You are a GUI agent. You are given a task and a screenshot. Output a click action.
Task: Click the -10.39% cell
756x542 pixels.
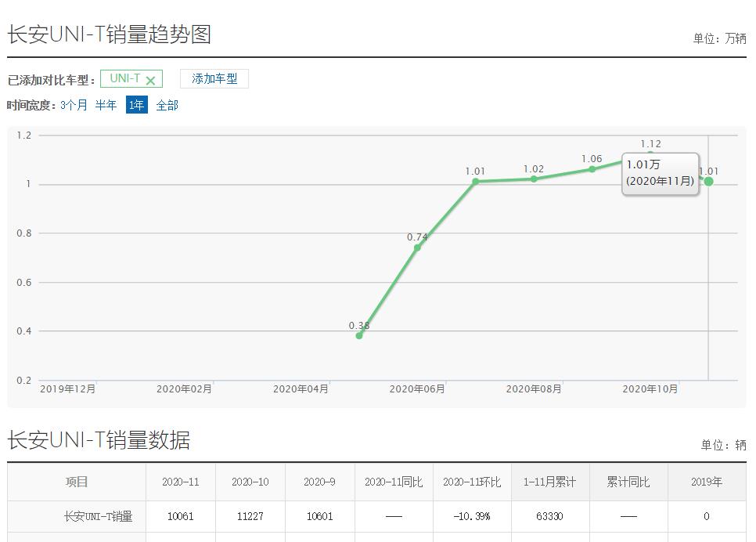[x=472, y=516]
